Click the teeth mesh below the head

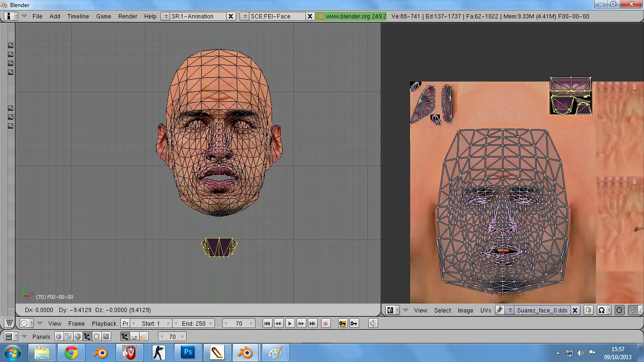219,247
